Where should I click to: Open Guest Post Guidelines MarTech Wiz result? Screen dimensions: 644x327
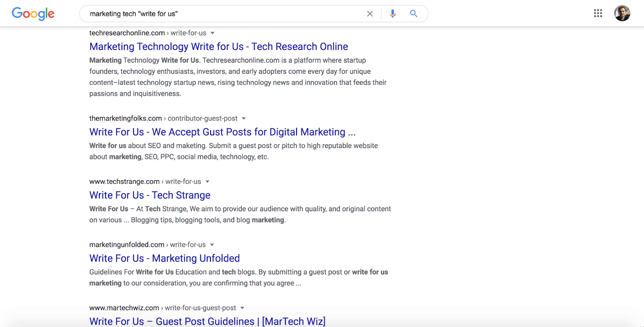207,321
